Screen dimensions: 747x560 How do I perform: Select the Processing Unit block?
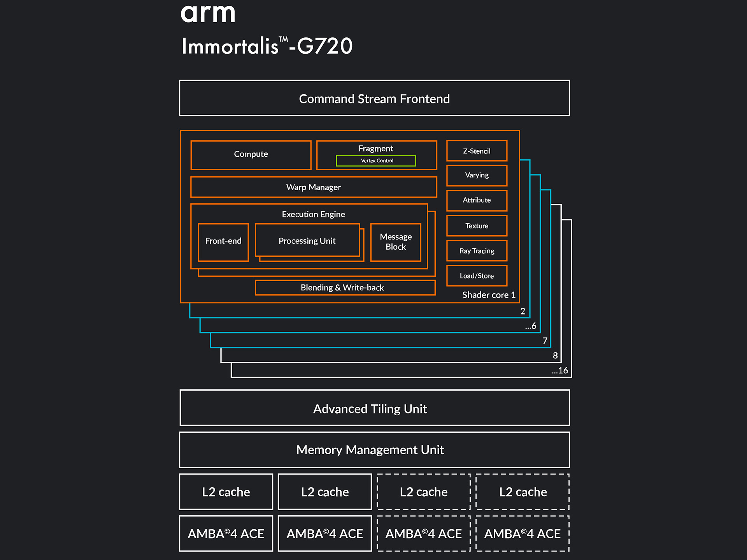tap(307, 241)
